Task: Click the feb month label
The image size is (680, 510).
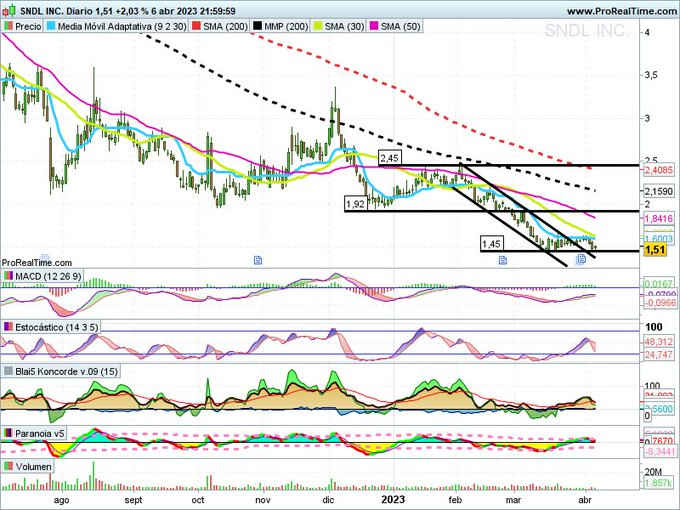Action: point(455,500)
